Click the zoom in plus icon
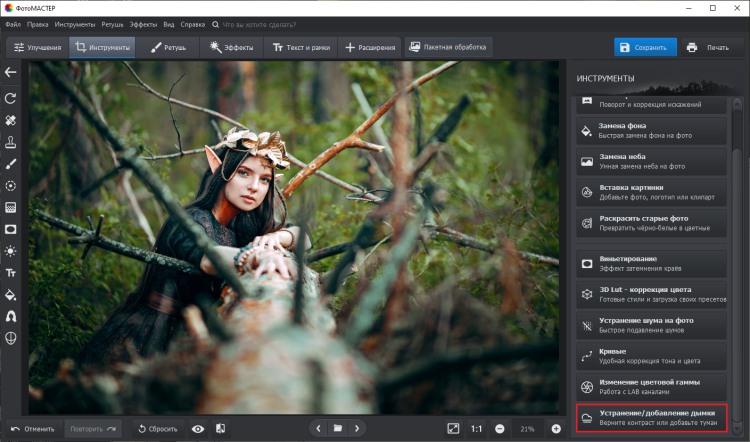 (x=556, y=428)
